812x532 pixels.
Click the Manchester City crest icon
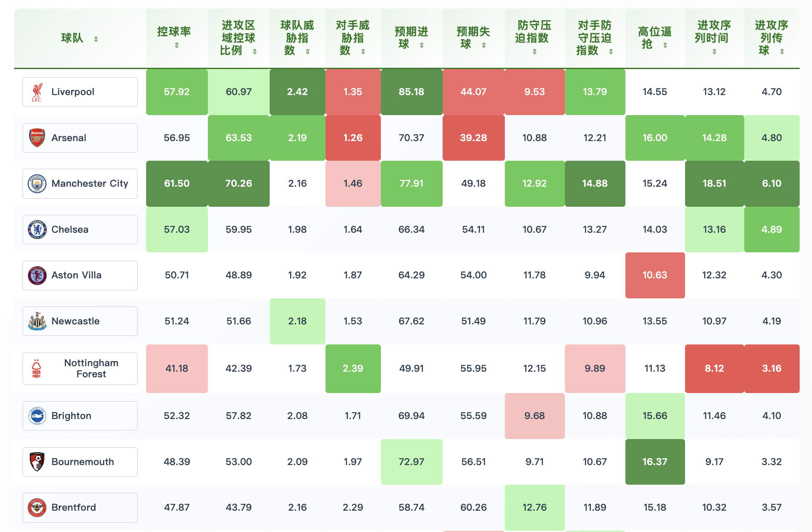[37, 184]
